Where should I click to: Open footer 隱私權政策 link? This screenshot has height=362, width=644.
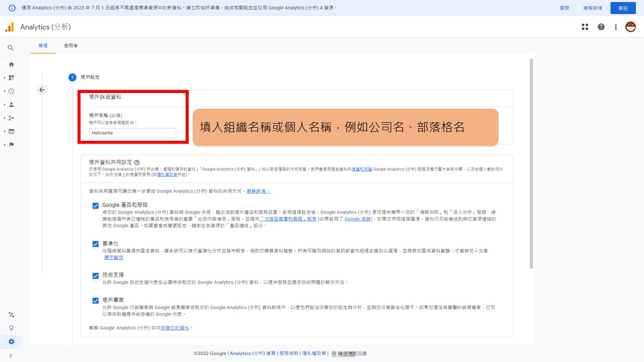point(313,353)
